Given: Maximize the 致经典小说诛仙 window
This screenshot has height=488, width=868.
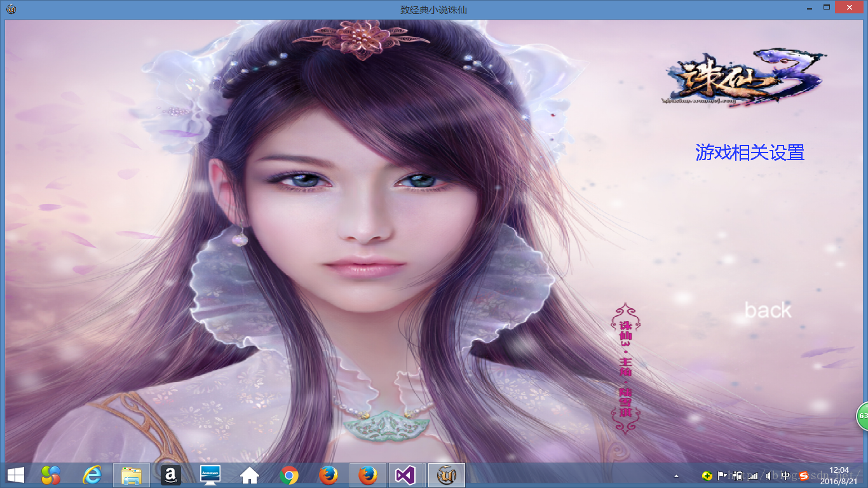Looking at the screenshot, I should (827, 8).
